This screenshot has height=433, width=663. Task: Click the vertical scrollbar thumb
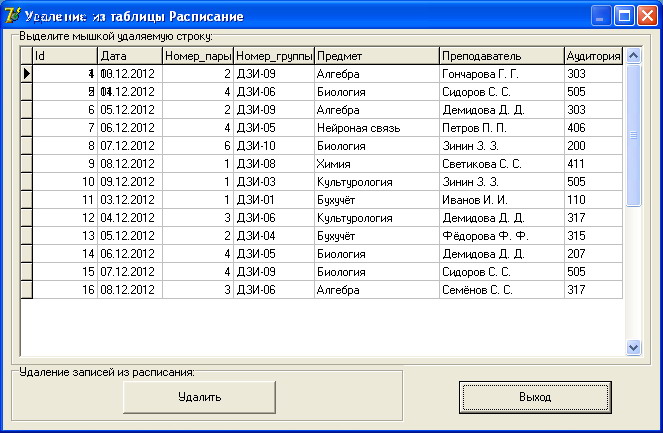pyautogui.click(x=633, y=135)
